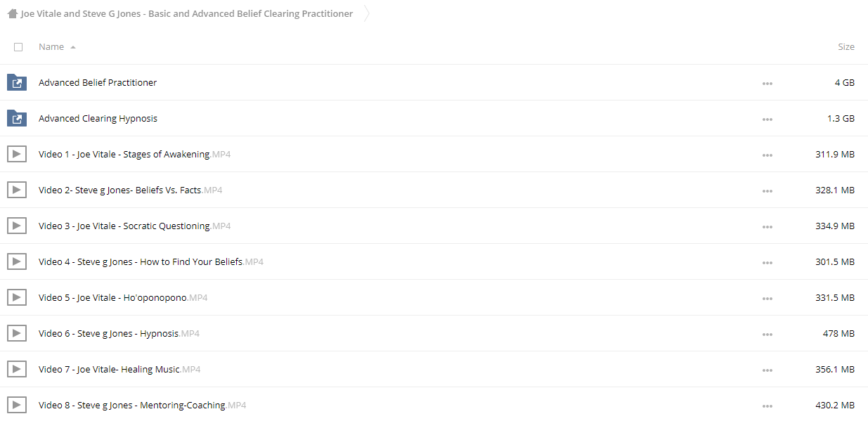The width and height of the screenshot is (868, 421).
Task: Toggle the select-all checkbox in the header
Action: point(18,47)
